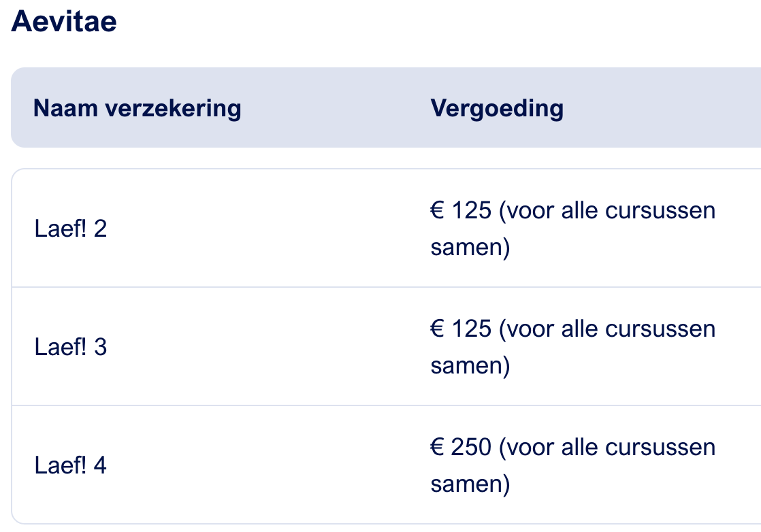Select the Laef! 2 insurance name
The image size is (761, 532).
71,229
